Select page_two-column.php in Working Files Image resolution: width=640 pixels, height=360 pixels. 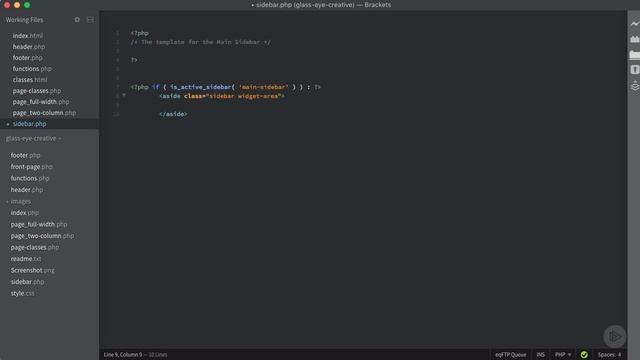(x=44, y=113)
